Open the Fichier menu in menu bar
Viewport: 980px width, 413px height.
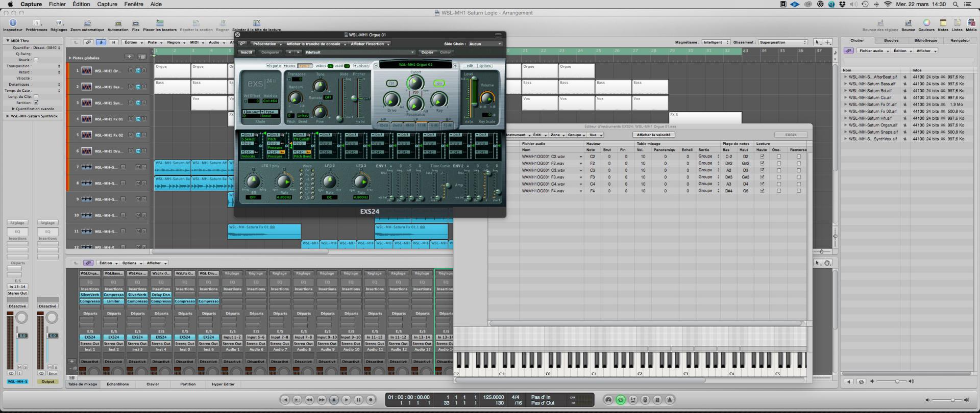point(57,4)
